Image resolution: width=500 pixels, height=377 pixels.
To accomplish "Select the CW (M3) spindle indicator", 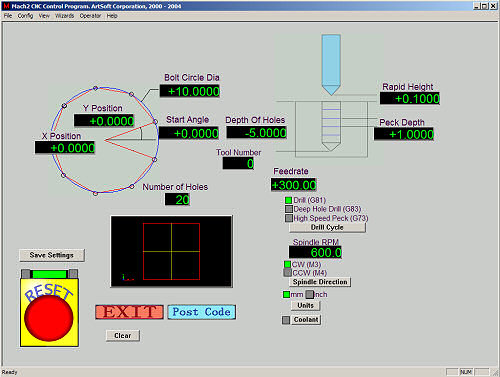I will 287,264.
